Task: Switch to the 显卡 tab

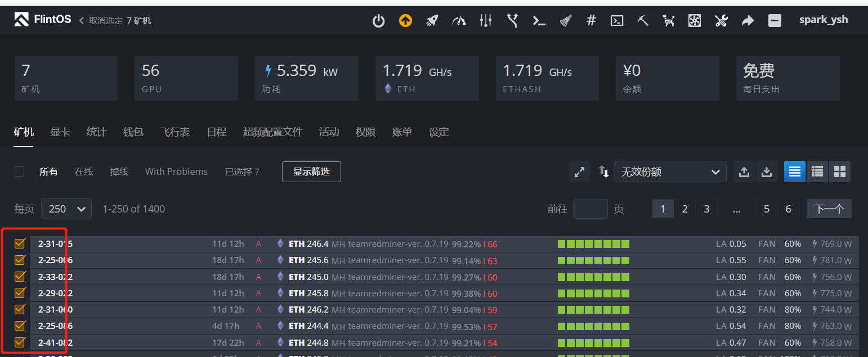Action: click(x=60, y=132)
